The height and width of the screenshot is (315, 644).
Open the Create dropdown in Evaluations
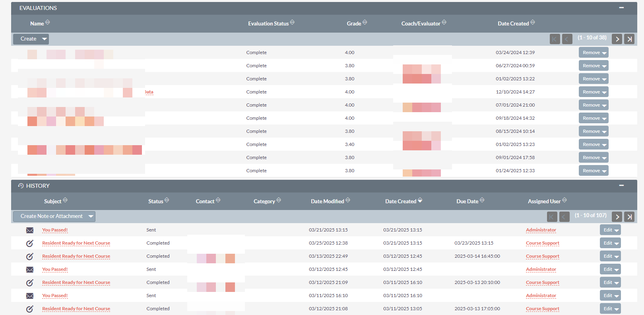click(45, 39)
